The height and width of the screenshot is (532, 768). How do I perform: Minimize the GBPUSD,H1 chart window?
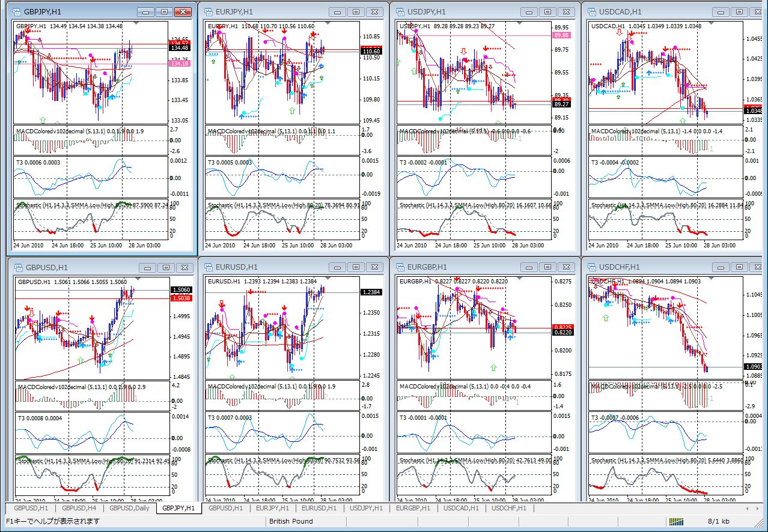(x=148, y=268)
